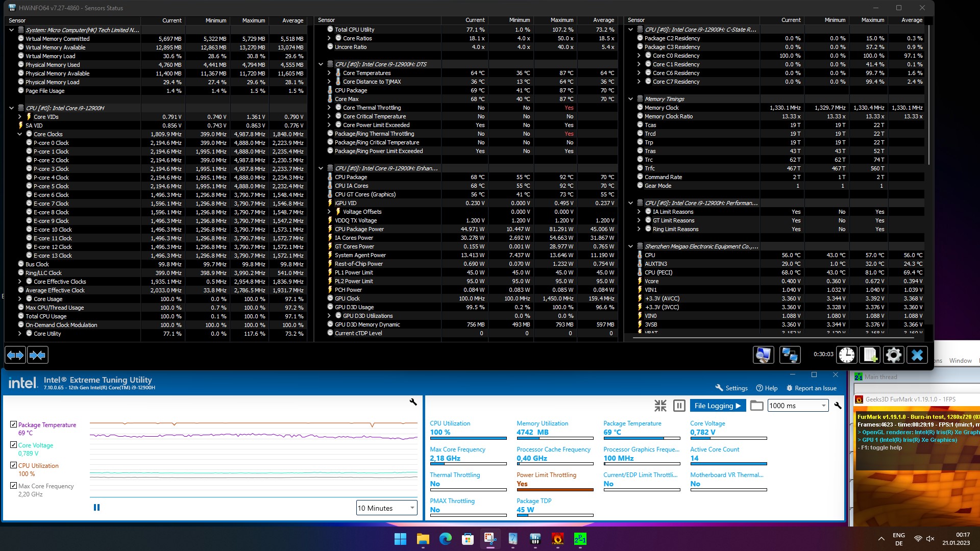Open XTU log folder icon
Screen dimensions: 980x551
pos(757,406)
